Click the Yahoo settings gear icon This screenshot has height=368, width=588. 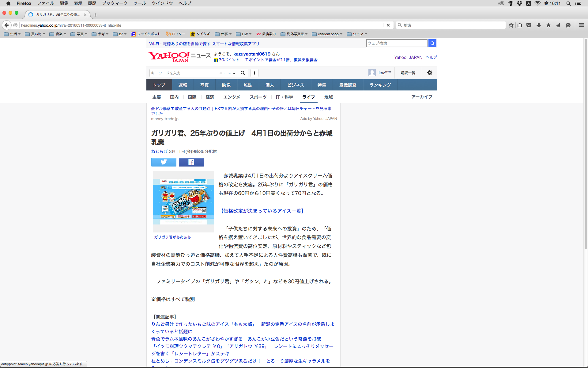(x=429, y=73)
